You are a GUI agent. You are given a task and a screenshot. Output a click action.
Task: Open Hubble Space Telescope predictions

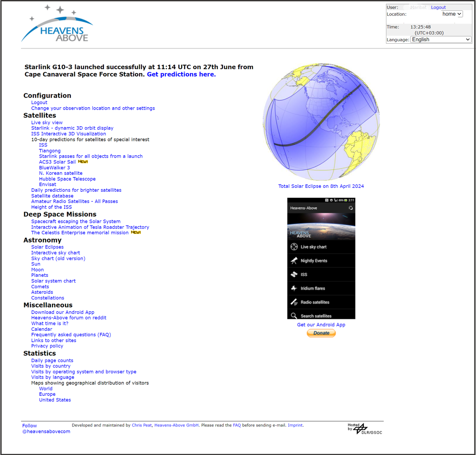(x=67, y=179)
